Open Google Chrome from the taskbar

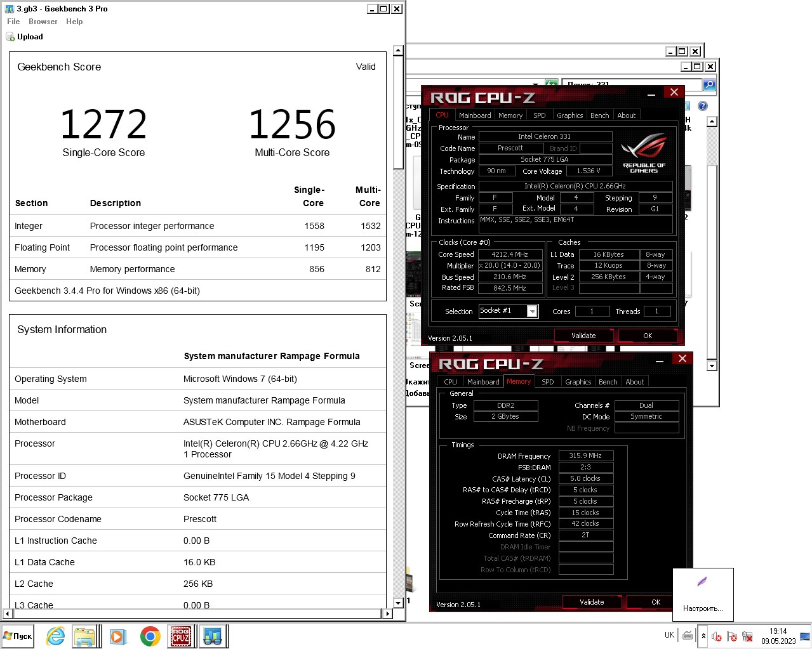click(150, 636)
